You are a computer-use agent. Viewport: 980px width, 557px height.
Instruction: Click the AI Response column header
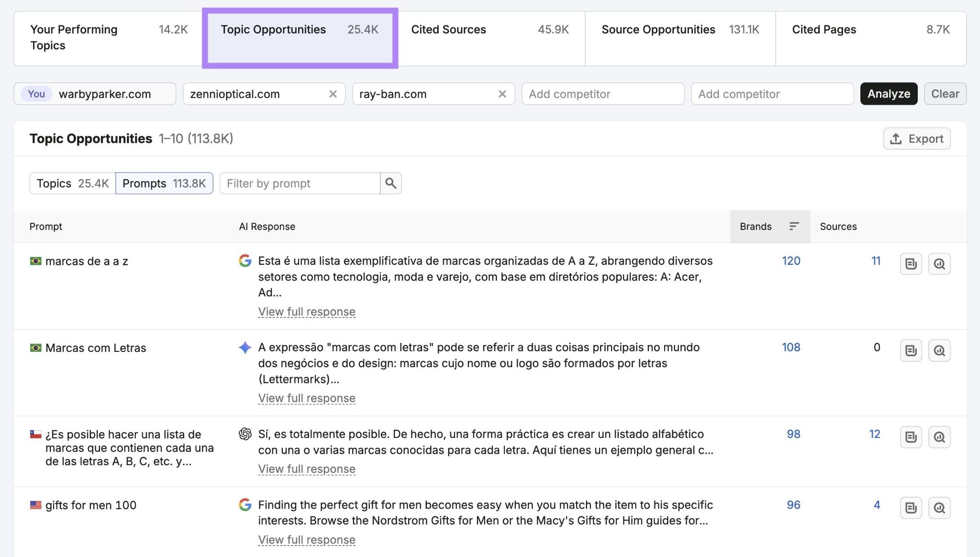[x=267, y=226]
